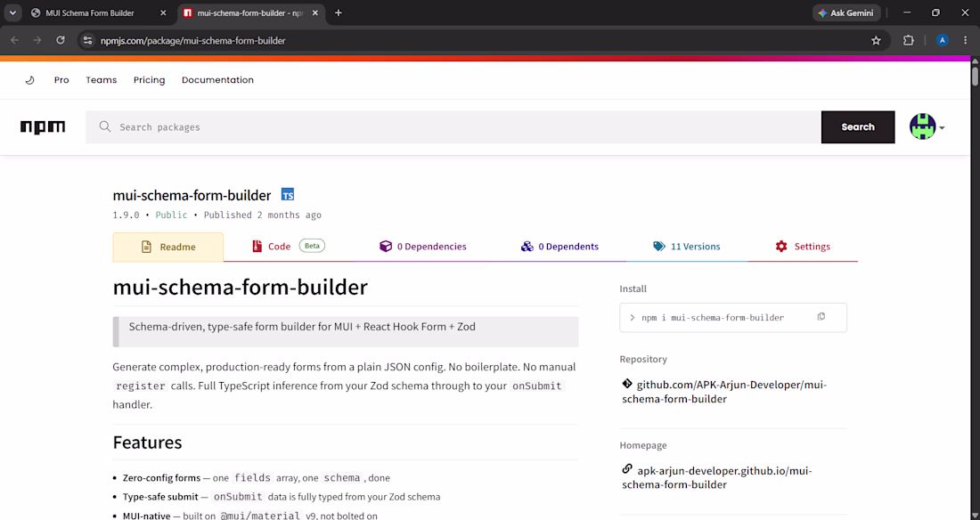
Task: Open a new browser tab
Action: (339, 12)
